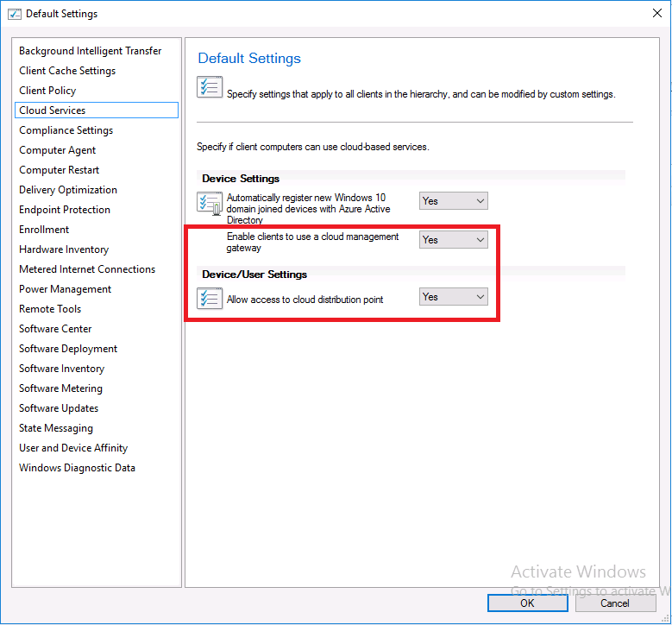Click the 'Enable clients to use a cloud management gateway' label
Screen dimensions: 672x625
pos(313,243)
